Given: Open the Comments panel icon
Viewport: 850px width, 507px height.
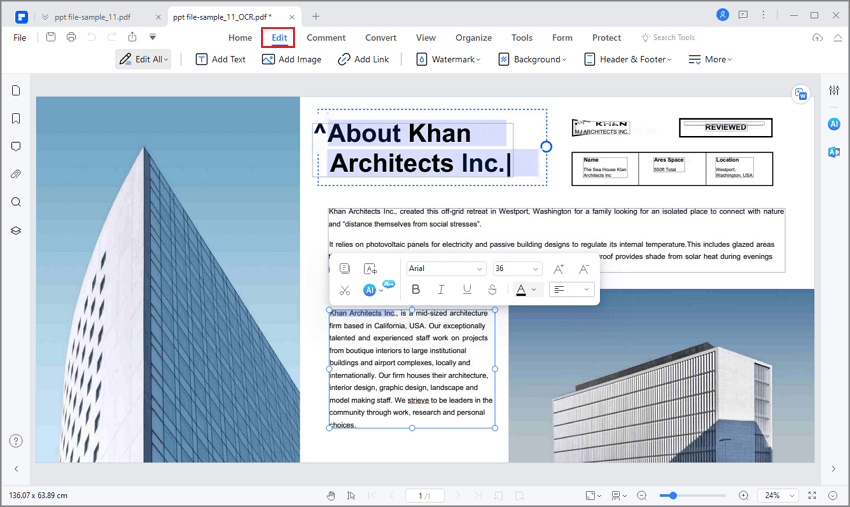Looking at the screenshot, I should pos(16,146).
